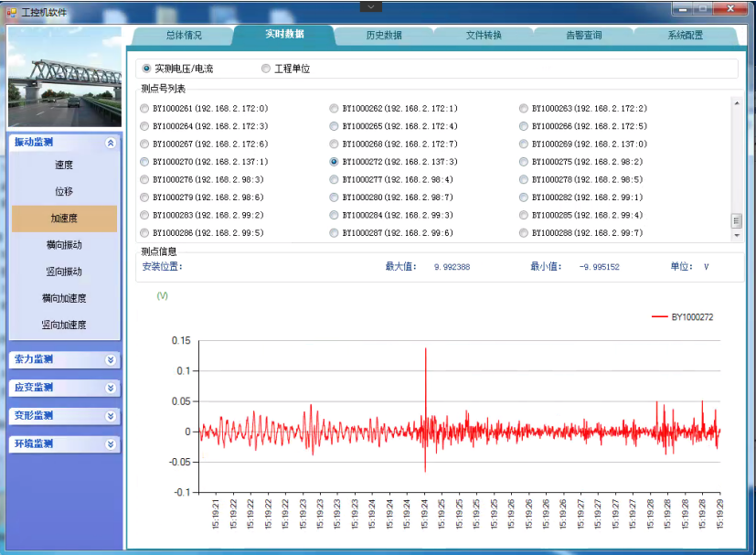The width and height of the screenshot is (756, 555).
Task: Go to the 告警查询 tab
Action: 583,36
